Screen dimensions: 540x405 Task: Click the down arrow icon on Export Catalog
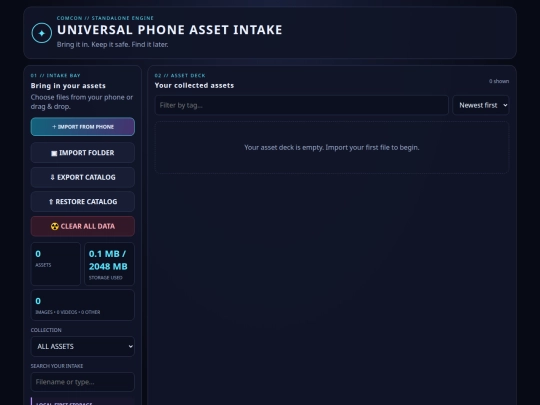click(52, 177)
